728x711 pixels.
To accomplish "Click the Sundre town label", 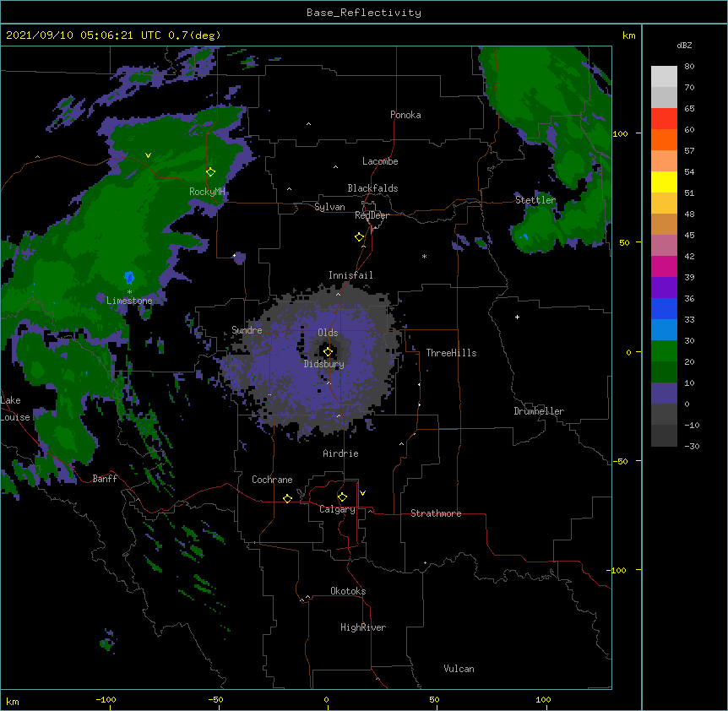I will 247,330.
